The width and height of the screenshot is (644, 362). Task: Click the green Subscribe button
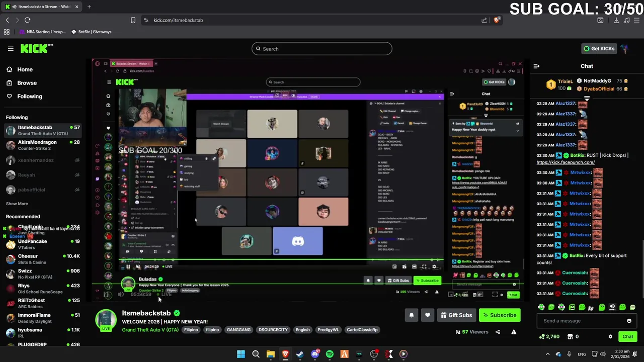pos(500,315)
